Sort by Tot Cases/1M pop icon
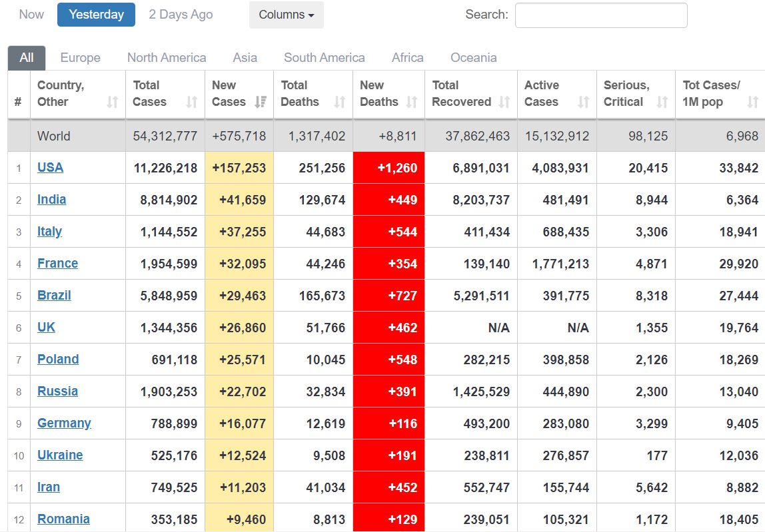This screenshot has width=765, height=532. pyautogui.click(x=753, y=102)
